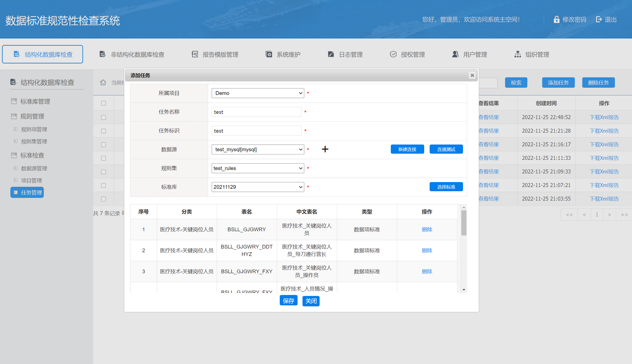Click the 组织管理 hierarchy icon
The image size is (632, 364).
(x=517, y=54)
